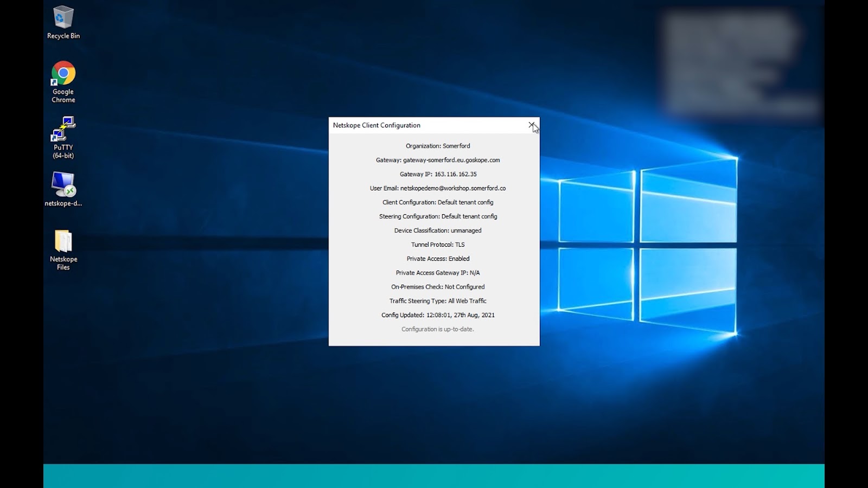
Task: Click the Steering Configuration line
Action: [x=438, y=216]
